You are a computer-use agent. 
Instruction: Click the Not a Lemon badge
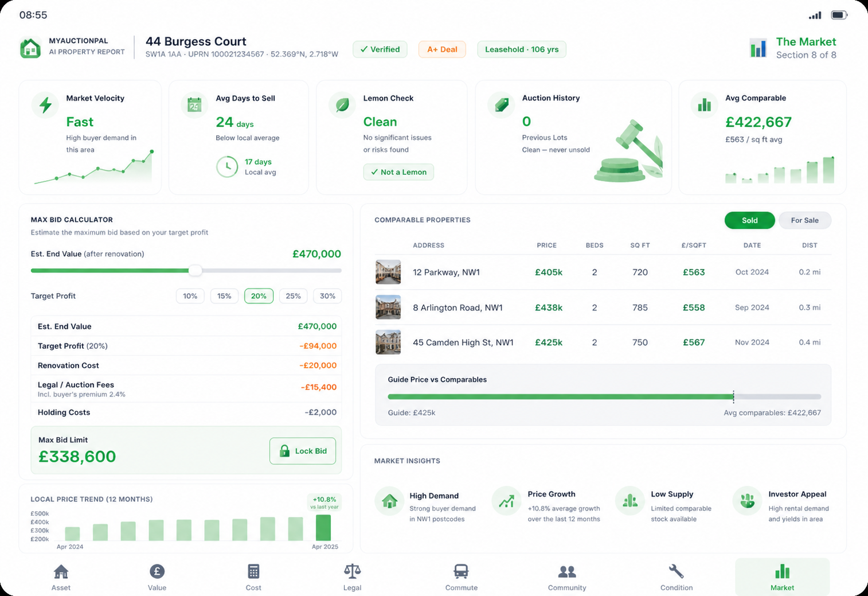398,172
